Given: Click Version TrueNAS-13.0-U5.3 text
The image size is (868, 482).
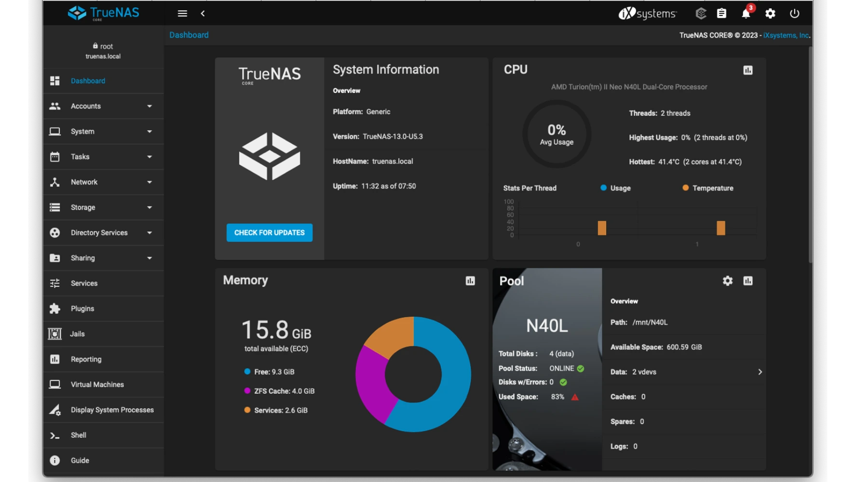Looking at the screenshot, I should point(378,136).
